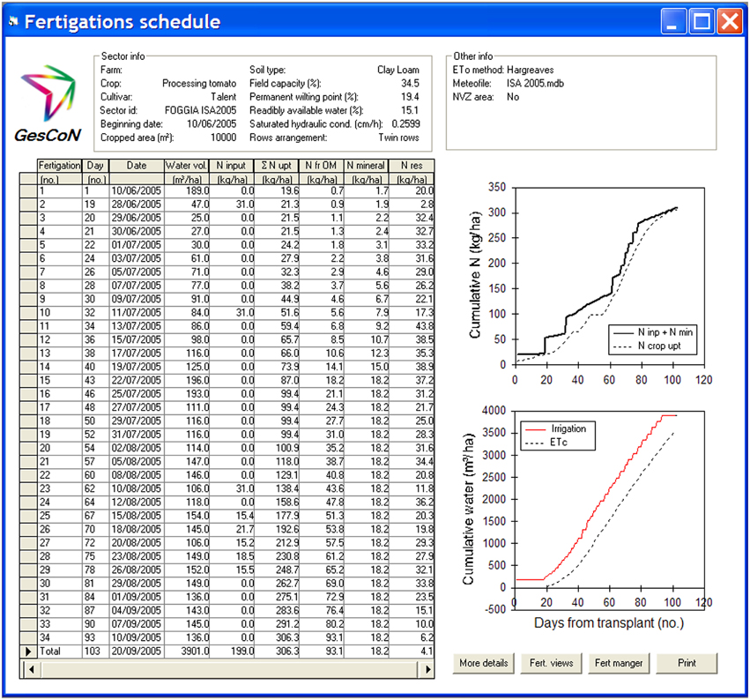This screenshot has width=750, height=700.
Task: Click the row selector arrow for Total row
Action: (28, 652)
